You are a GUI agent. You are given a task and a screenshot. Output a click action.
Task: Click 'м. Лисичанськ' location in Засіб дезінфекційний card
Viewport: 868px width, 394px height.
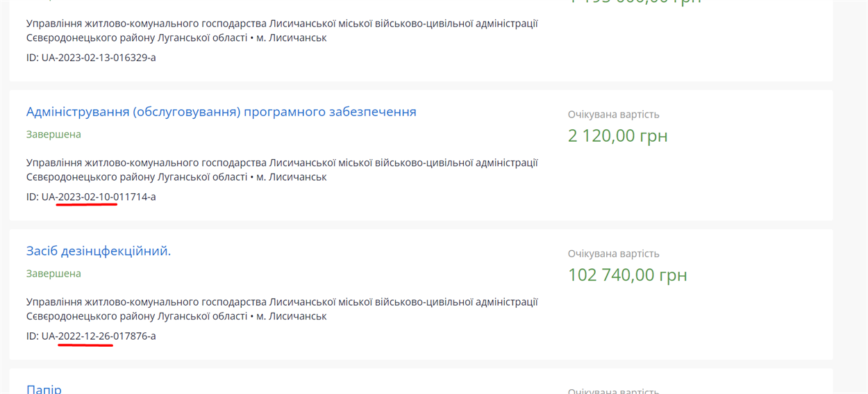(x=292, y=315)
